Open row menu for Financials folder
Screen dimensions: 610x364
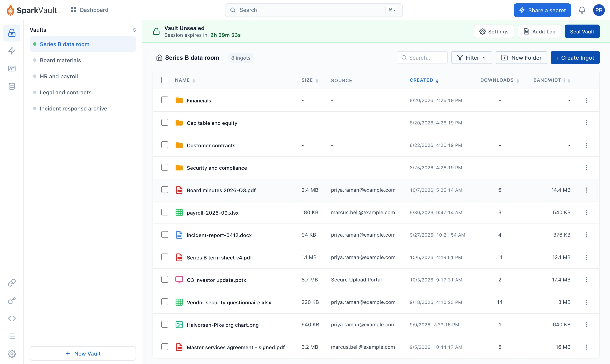pos(586,100)
